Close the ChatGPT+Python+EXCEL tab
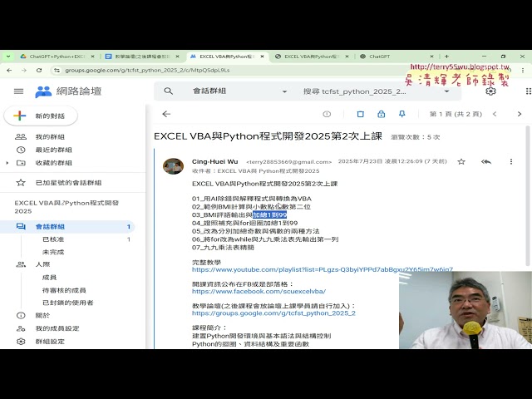 point(92,57)
